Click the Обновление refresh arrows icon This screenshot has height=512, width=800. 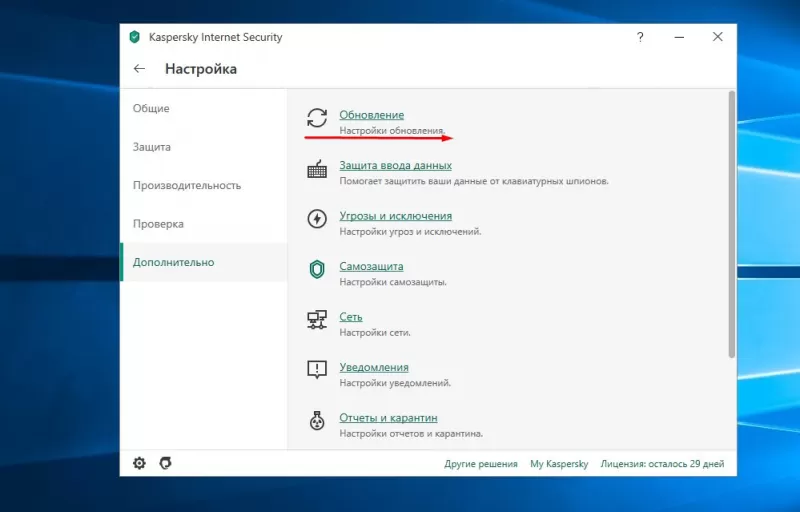click(x=317, y=118)
